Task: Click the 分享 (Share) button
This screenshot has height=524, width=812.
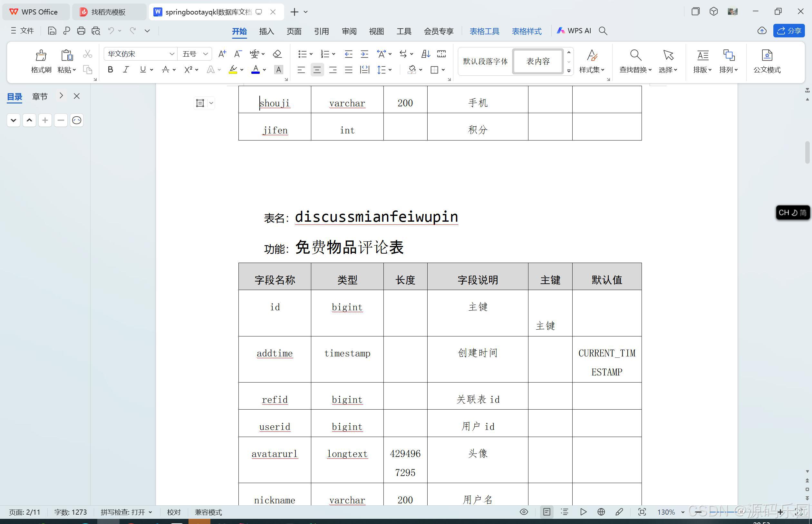Action: (789, 31)
